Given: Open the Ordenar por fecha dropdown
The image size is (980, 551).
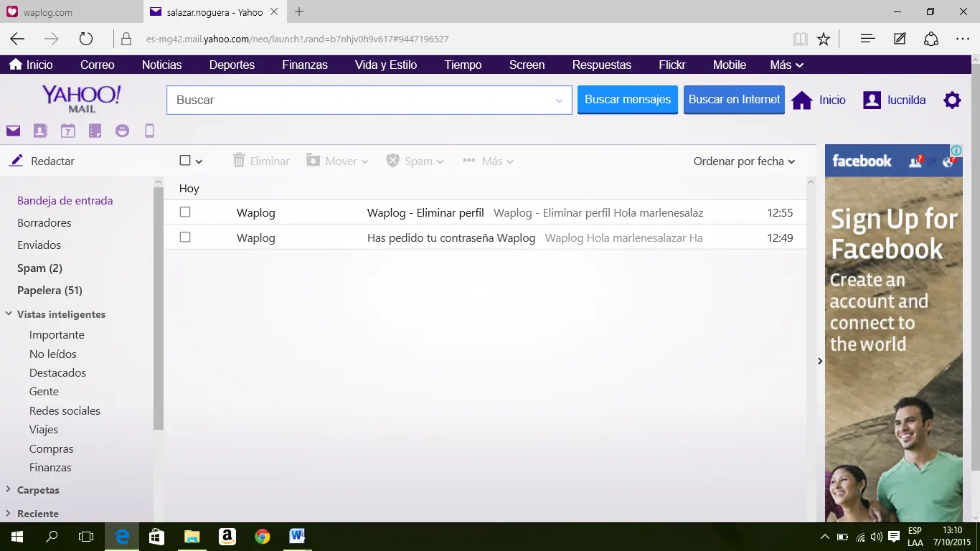Looking at the screenshot, I should click(x=744, y=161).
